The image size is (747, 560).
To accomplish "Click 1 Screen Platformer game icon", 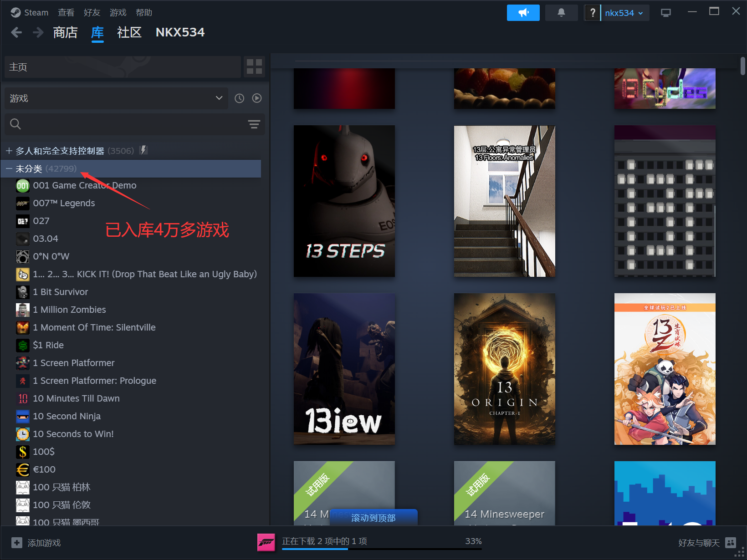I will tap(23, 363).
